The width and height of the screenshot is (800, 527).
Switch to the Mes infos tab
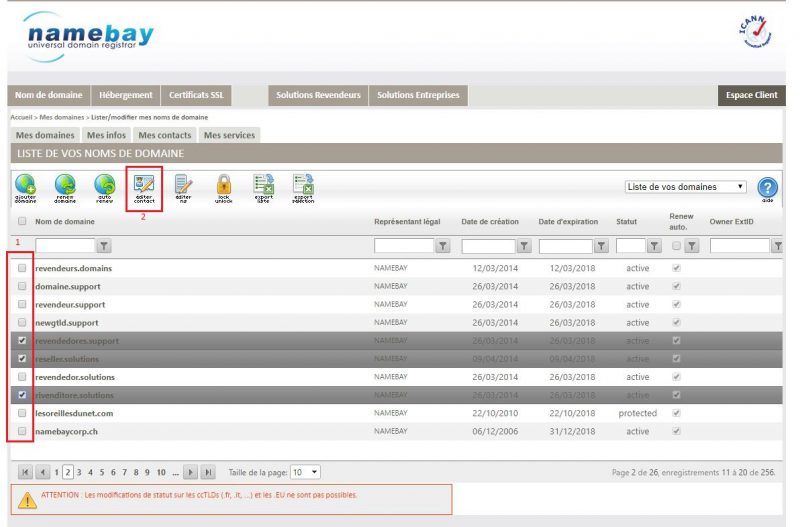(x=106, y=135)
